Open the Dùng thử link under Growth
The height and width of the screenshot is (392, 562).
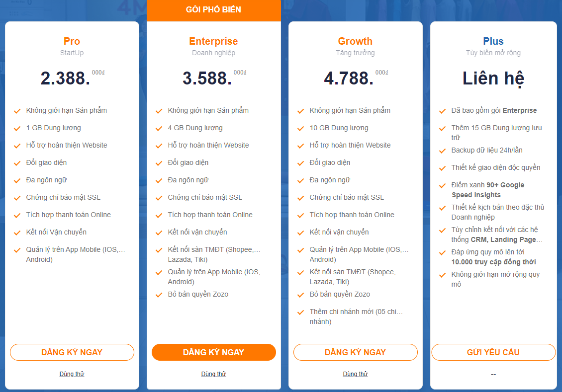coord(355,374)
